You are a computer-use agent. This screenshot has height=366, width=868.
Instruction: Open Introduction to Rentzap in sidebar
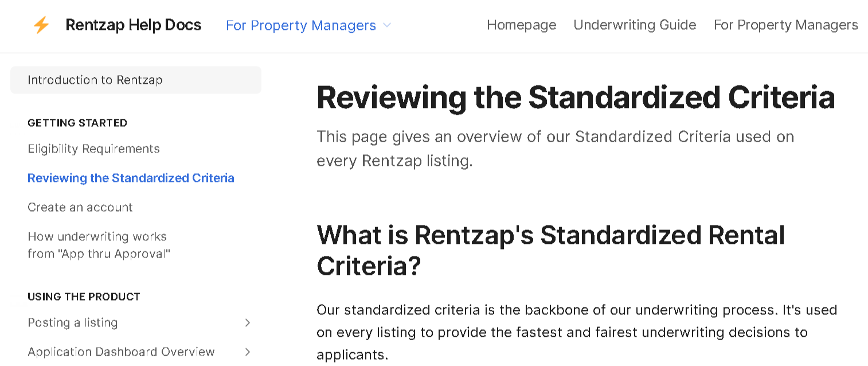coord(95,80)
